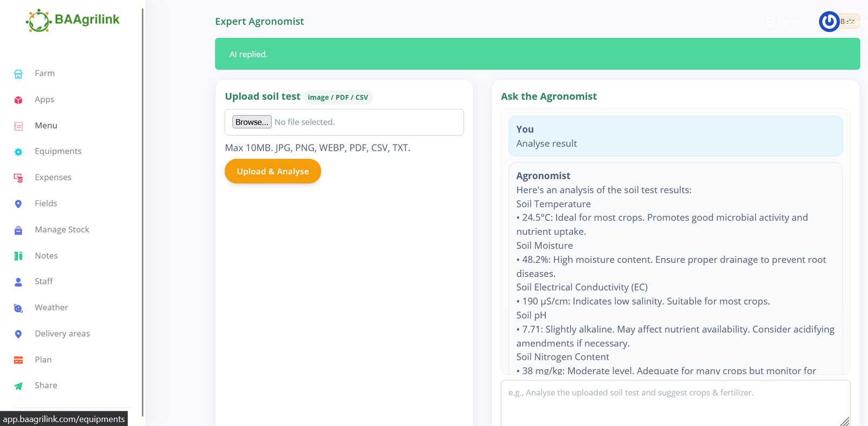Screen dimensions: 868x426
Task: Click the blue power icon at top right
Action: pos(828,22)
